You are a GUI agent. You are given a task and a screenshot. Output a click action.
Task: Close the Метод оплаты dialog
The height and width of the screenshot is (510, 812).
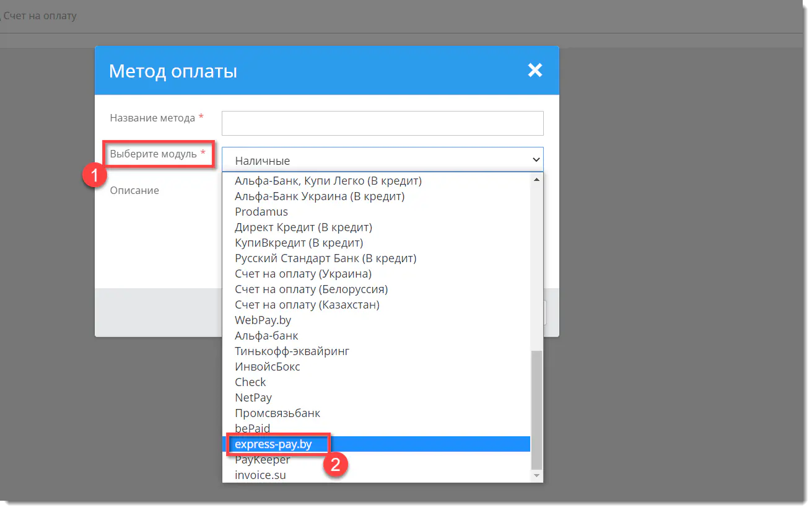click(535, 71)
